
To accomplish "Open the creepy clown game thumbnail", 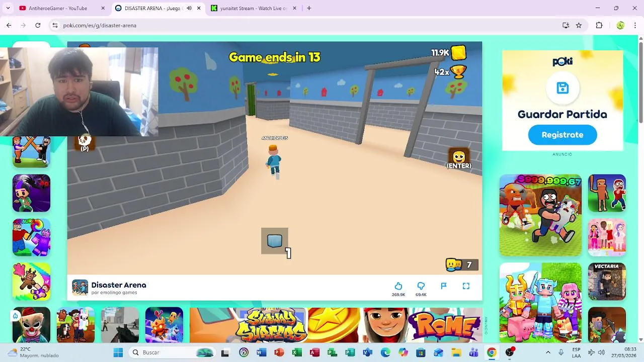I will [x=31, y=325].
